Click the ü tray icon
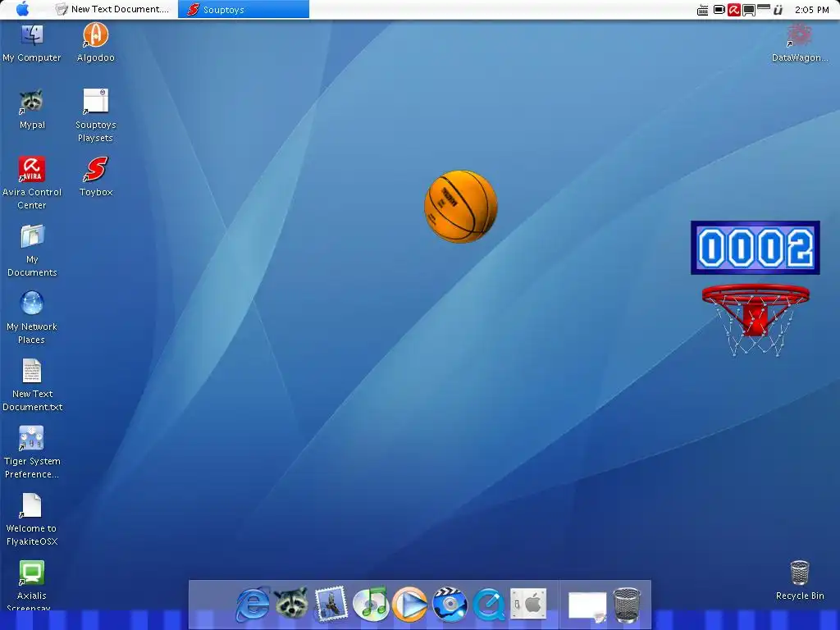The width and height of the screenshot is (840, 630). [778, 10]
